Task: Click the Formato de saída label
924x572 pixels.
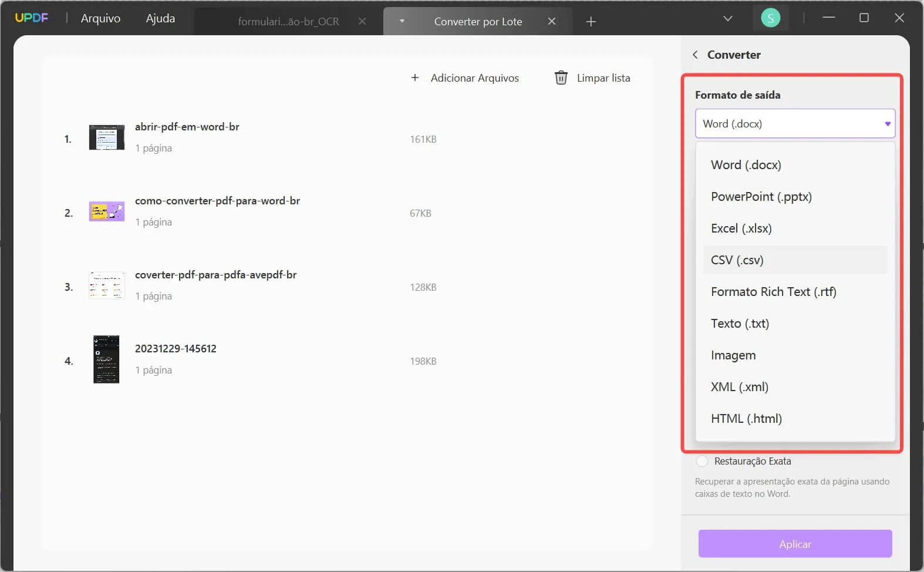Action: pos(737,95)
